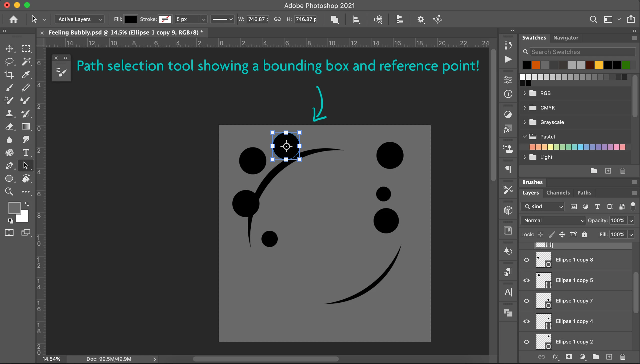Expand the CMYK swatch folder

click(525, 108)
